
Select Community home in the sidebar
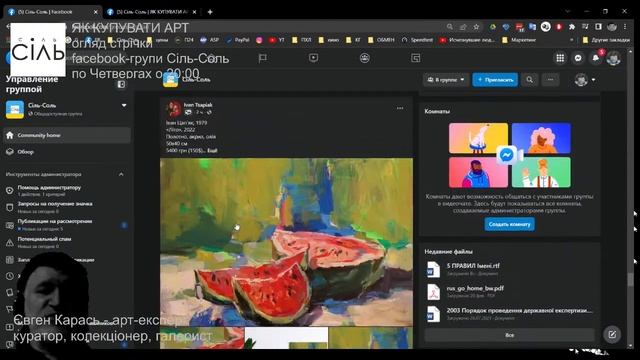67,135
